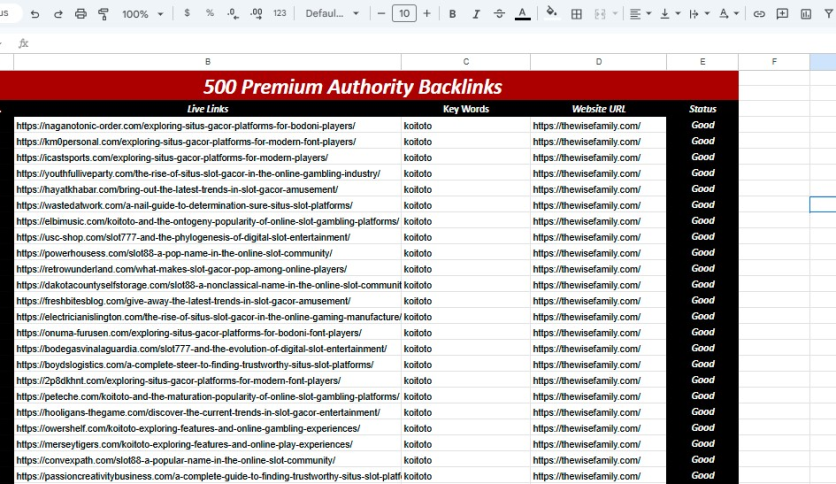Screen dimensions: 836x484
Task: Expand text wrapping dropdown arrow
Action: (x=707, y=14)
